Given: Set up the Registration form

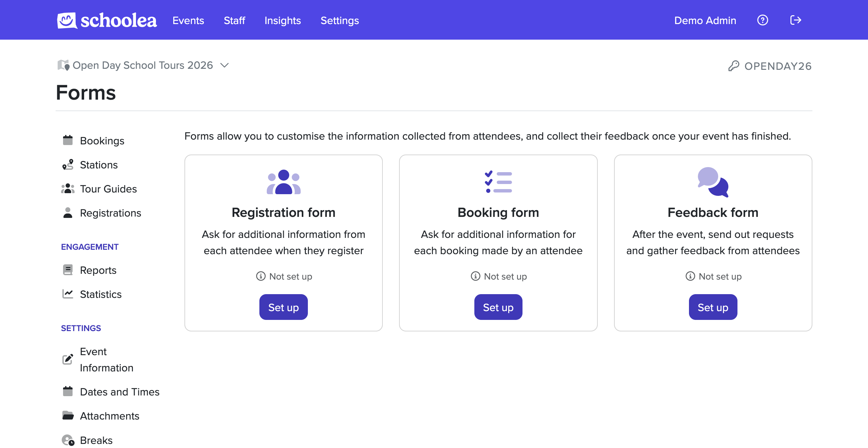Looking at the screenshot, I should click(283, 307).
